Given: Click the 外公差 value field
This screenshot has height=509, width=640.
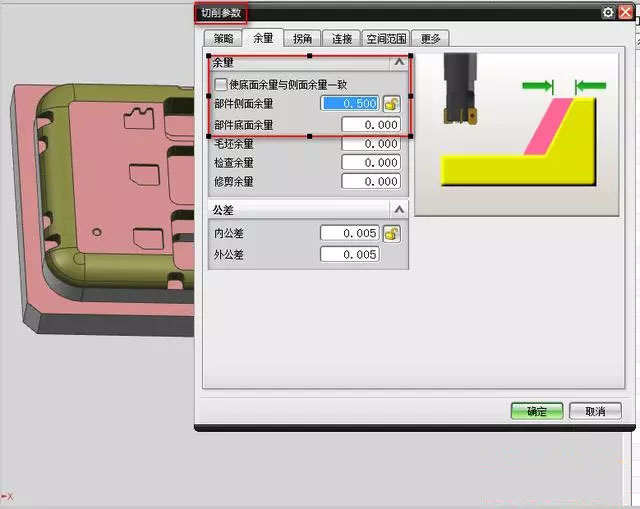Looking at the screenshot, I should 350,255.
